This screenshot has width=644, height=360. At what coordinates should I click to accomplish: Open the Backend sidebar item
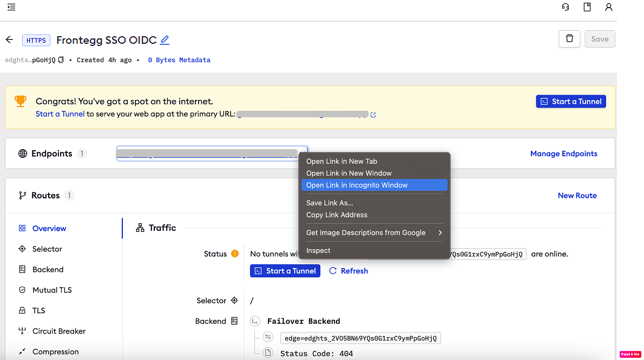tap(48, 269)
